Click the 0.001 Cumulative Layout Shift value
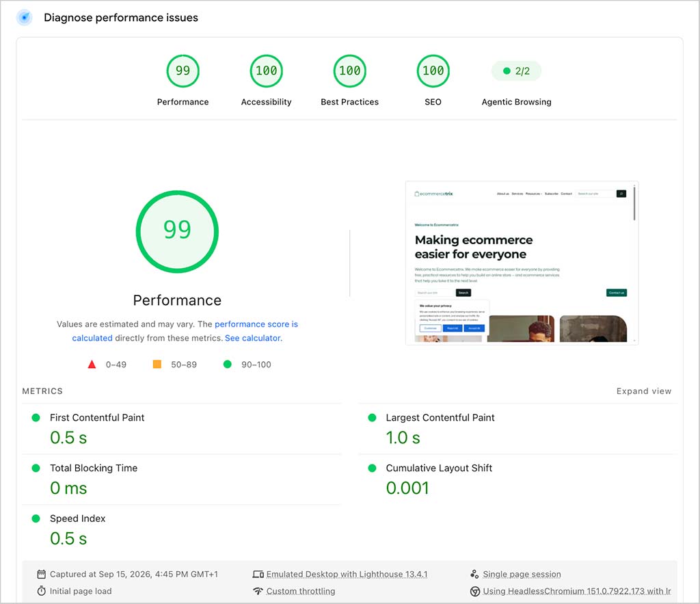The height and width of the screenshot is (604, 700). [x=407, y=488]
